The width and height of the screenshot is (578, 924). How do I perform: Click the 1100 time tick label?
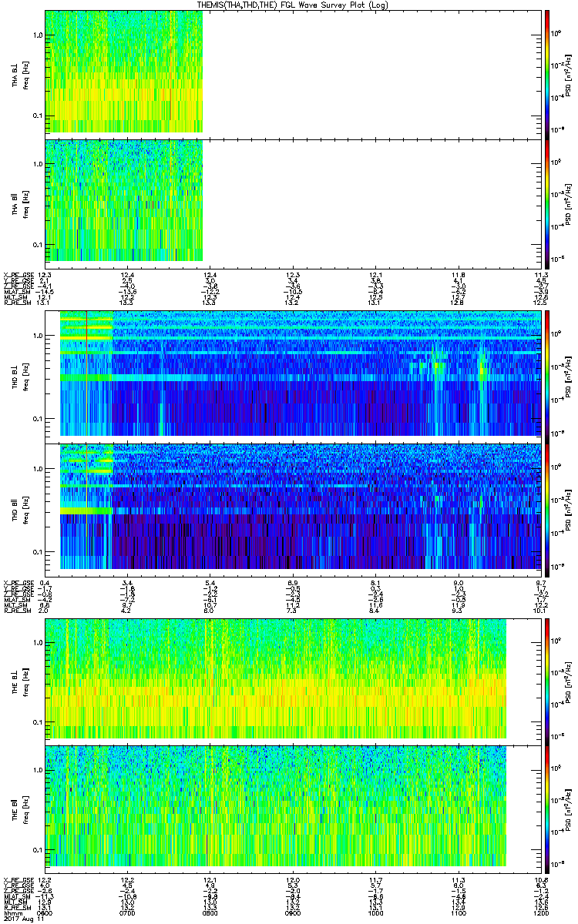(459, 912)
